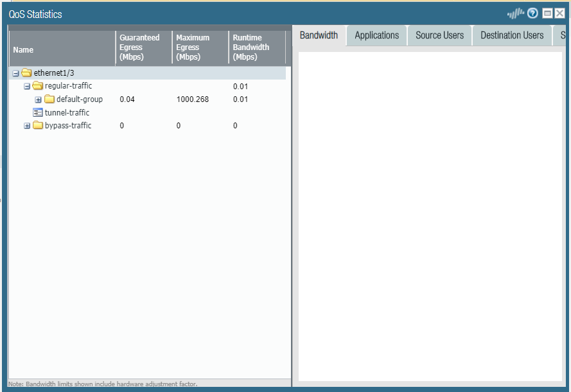The image size is (571, 392).
Task: Click bypass-traffic runtime bandwidth 0 value
Action: pyautogui.click(x=235, y=126)
